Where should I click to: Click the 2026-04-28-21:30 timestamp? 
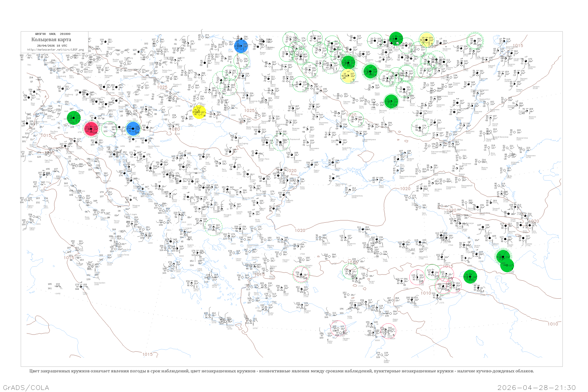pos(536,387)
